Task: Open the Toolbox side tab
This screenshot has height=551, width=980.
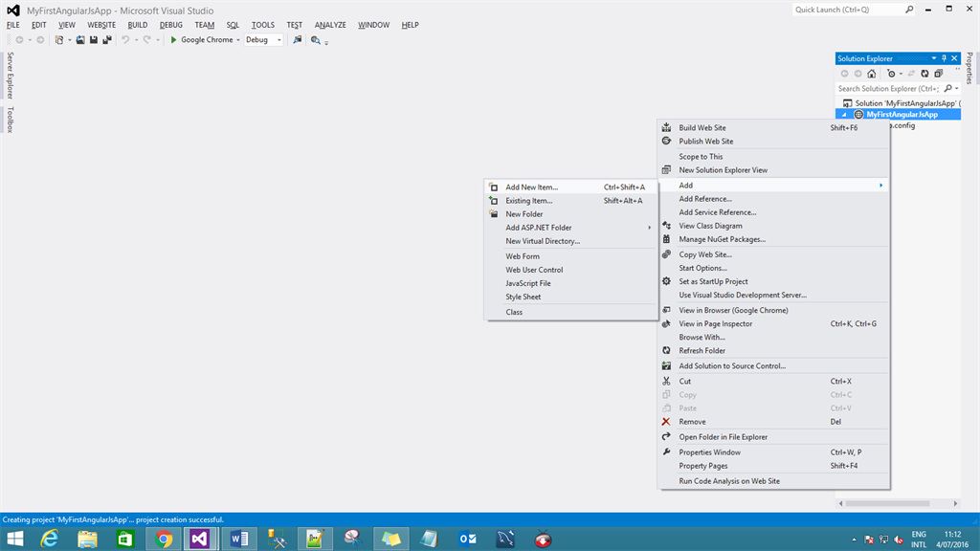Action: coord(10,120)
